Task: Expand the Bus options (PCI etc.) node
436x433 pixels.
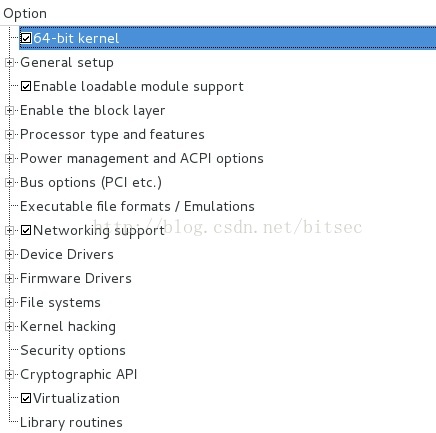Action: (x=9, y=182)
